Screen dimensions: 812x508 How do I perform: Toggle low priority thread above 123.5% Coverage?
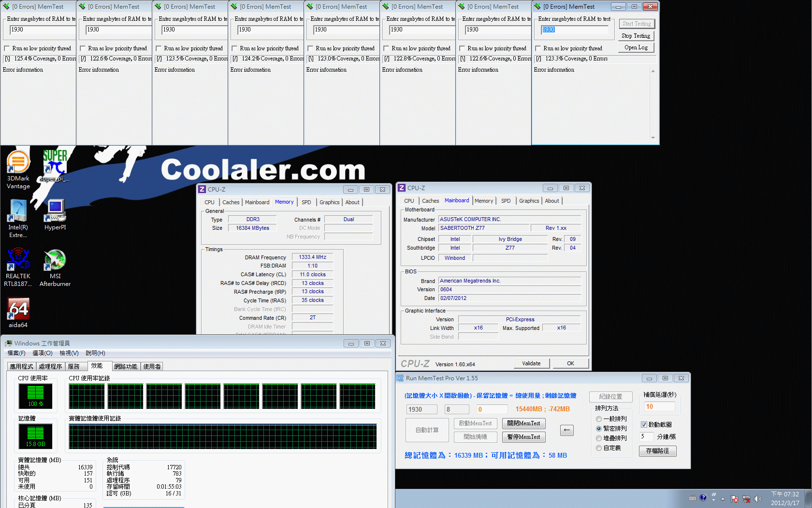coord(159,48)
